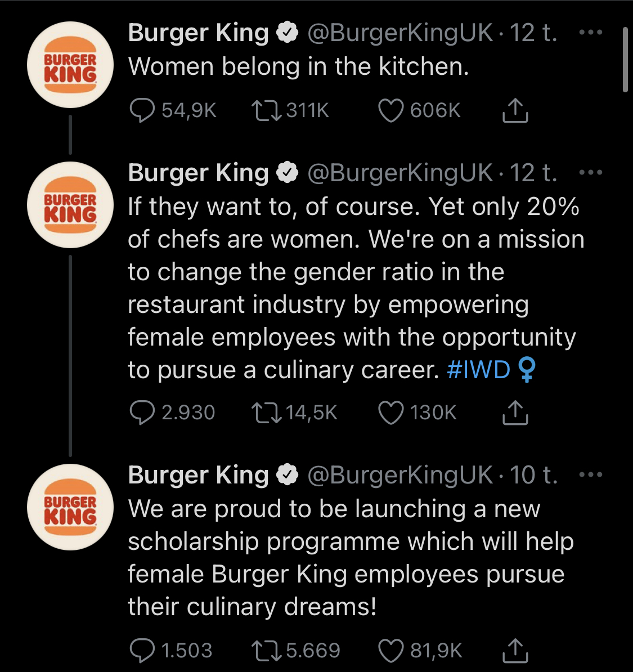Click the @BurgerKingUK handle on the second tweet

[400, 173]
